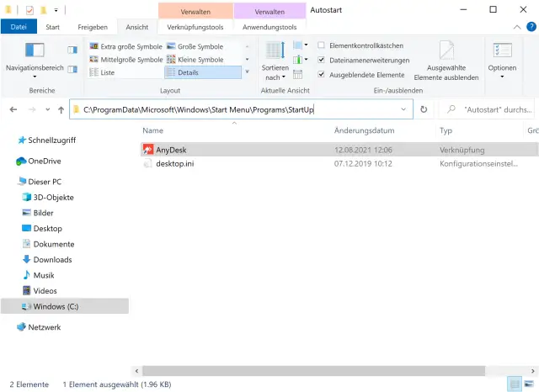Expand the address bar history dropdown
The height and width of the screenshot is (392, 539).
tap(403, 109)
